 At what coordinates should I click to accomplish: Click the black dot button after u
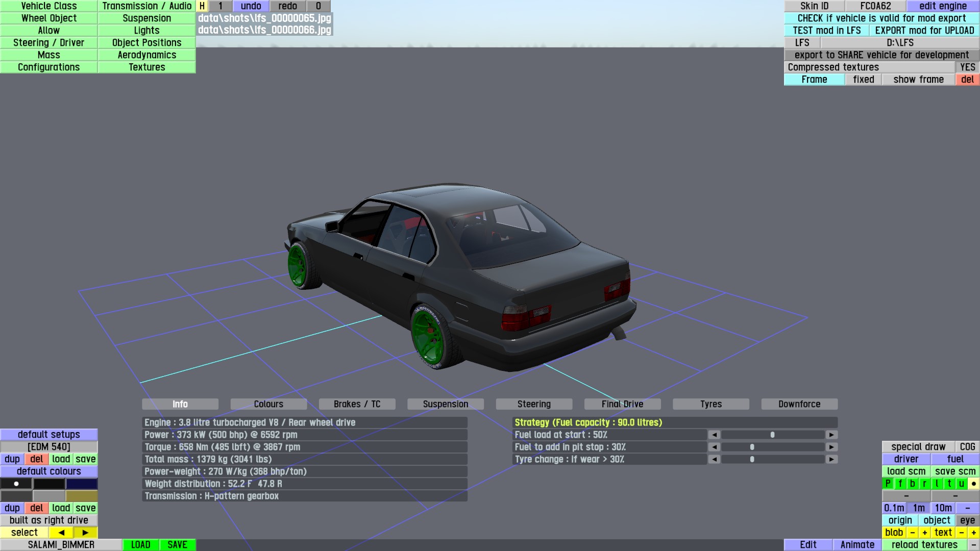973,484
